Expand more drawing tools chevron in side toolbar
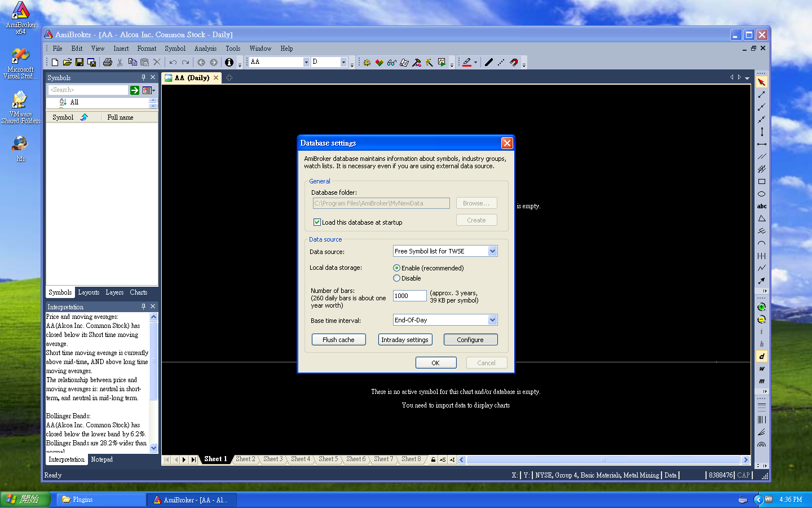The width and height of the screenshot is (812, 508). [765, 291]
